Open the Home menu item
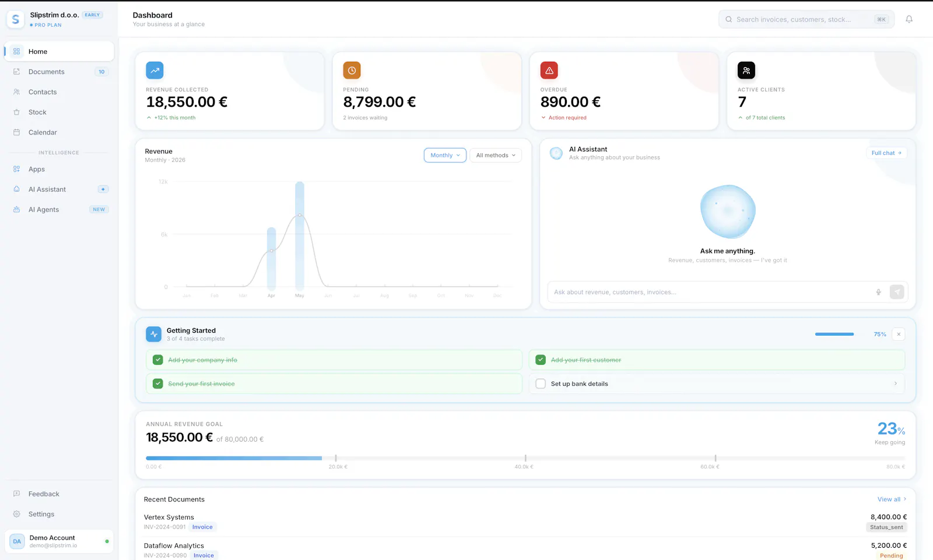Image resolution: width=933 pixels, height=560 pixels. click(x=59, y=51)
